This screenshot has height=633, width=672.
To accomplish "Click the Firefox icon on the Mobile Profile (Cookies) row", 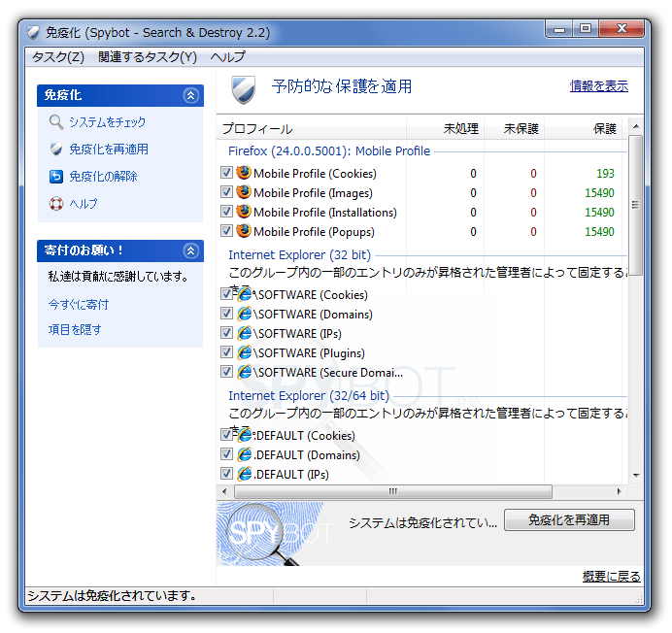I will [244, 173].
